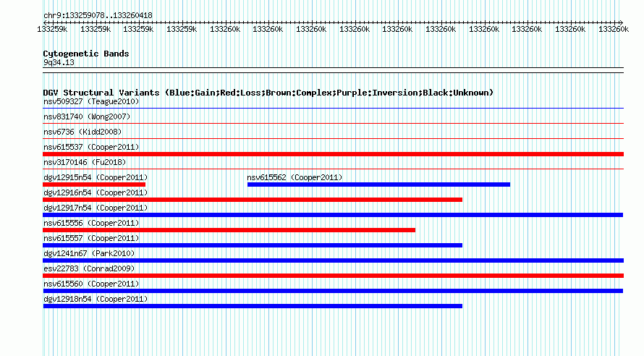644x356 pixels.
Task: Open variant nsv509327 (Teague2010) label
Action: pos(91,101)
